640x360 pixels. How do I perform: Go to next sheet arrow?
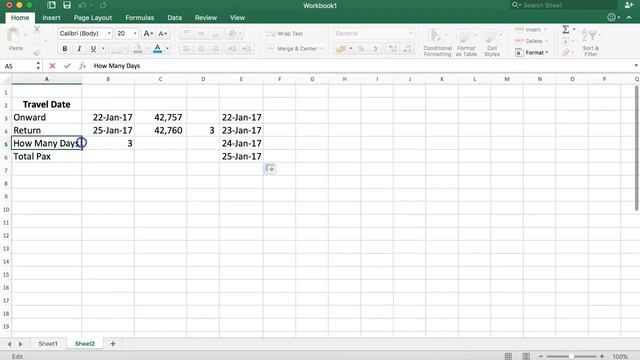(x=21, y=344)
